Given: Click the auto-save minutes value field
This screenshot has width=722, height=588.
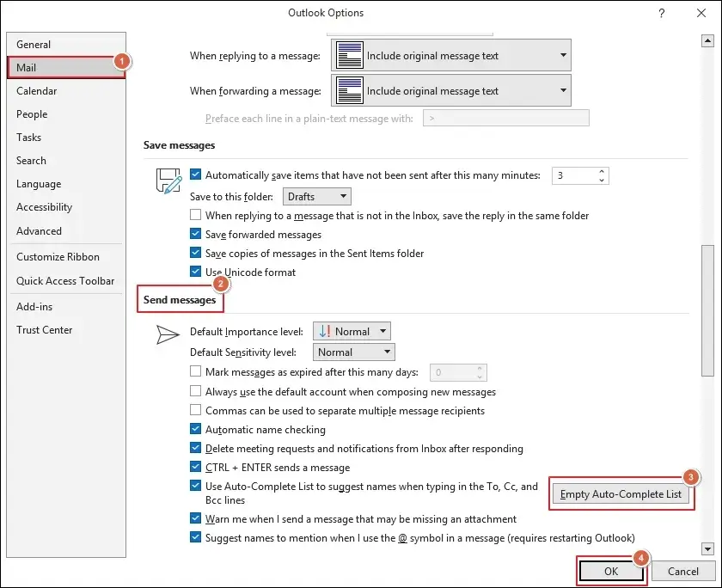Looking at the screenshot, I should coord(574,175).
